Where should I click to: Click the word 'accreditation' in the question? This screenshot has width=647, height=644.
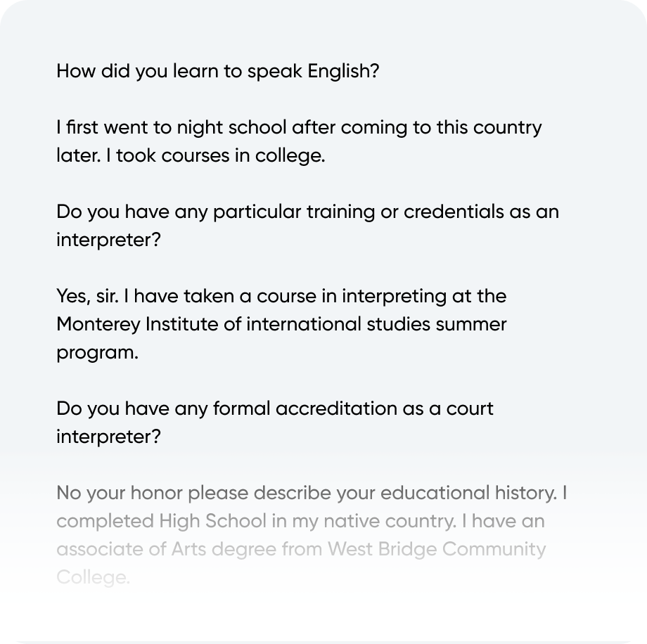[336, 409]
